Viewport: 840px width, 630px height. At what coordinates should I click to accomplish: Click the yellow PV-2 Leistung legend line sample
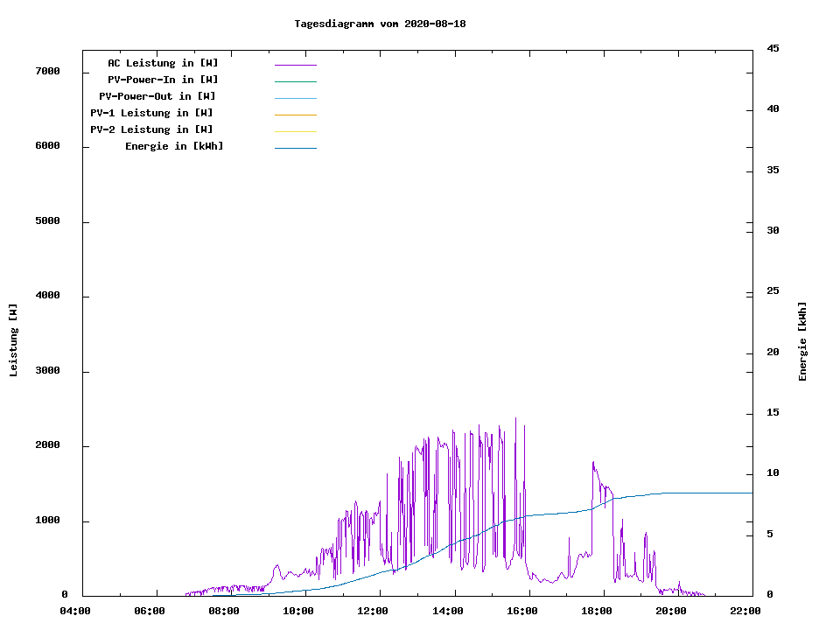pos(295,131)
